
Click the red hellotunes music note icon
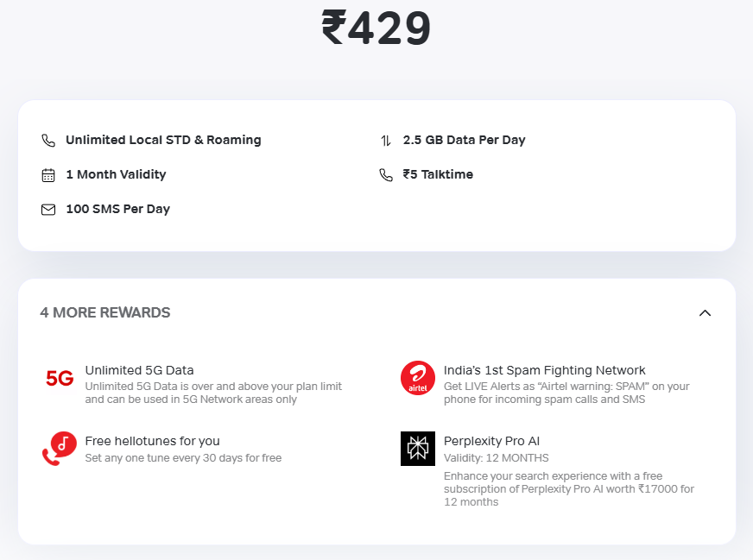(x=58, y=448)
